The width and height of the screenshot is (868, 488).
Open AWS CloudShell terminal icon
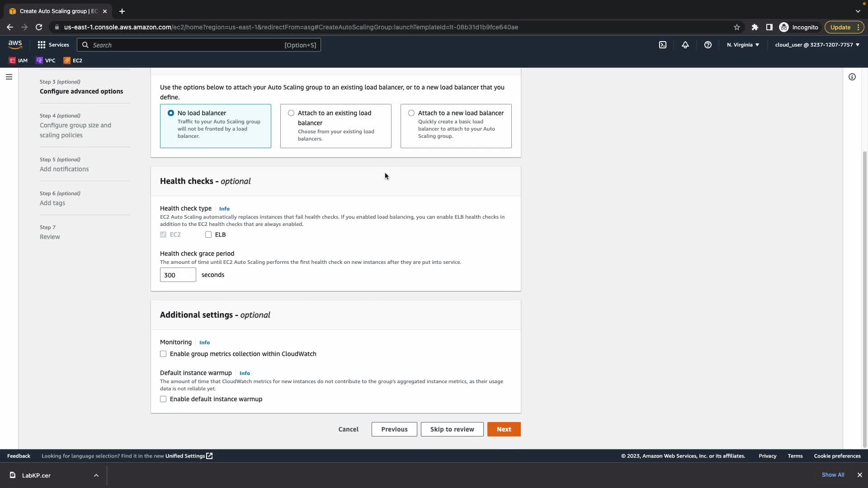click(663, 45)
